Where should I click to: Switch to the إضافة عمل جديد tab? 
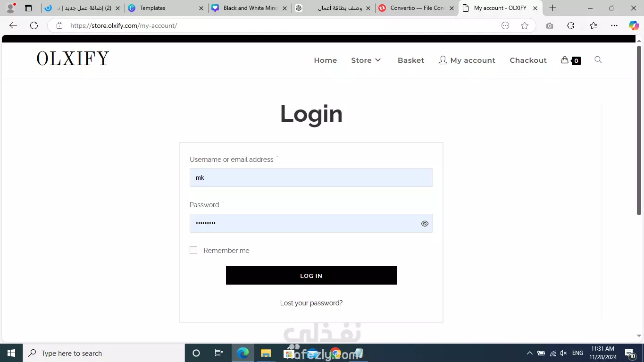83,8
